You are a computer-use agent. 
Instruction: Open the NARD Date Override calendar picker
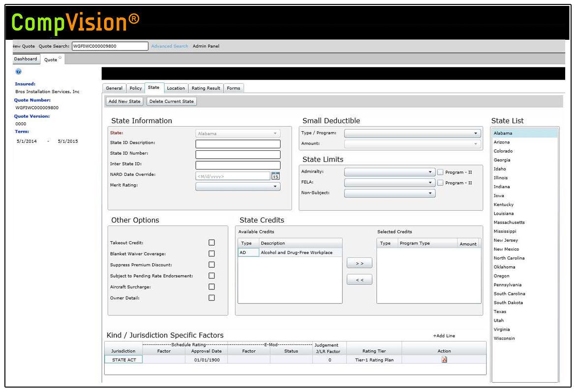tap(275, 176)
